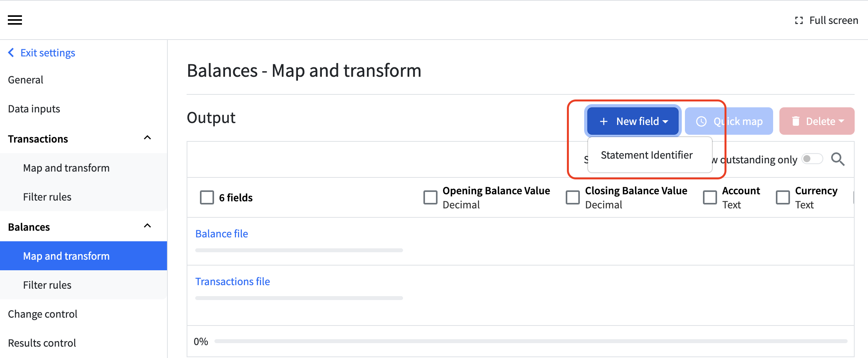This screenshot has width=868, height=358.
Task: Click the trash icon on Delete button
Action: 795,121
